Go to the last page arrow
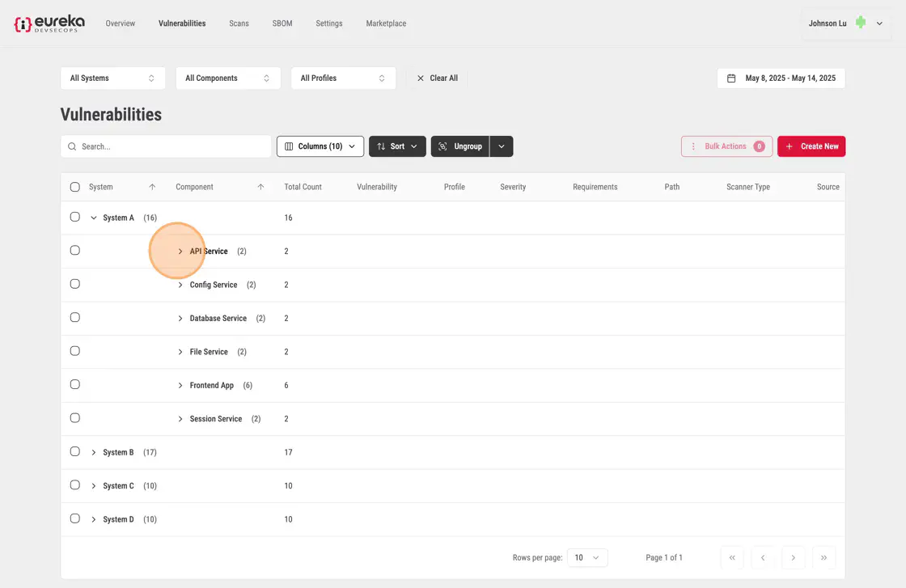Screen dimensions: 906x588 click(x=823, y=557)
